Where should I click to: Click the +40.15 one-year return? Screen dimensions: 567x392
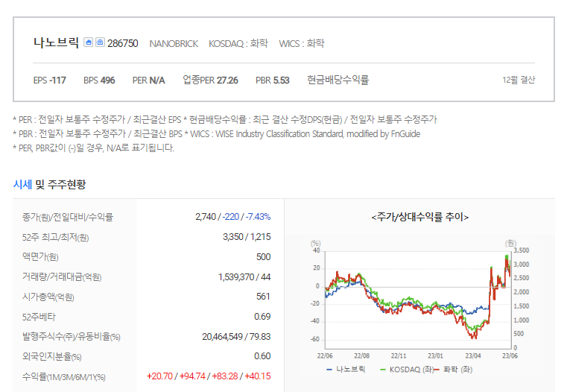(x=258, y=376)
